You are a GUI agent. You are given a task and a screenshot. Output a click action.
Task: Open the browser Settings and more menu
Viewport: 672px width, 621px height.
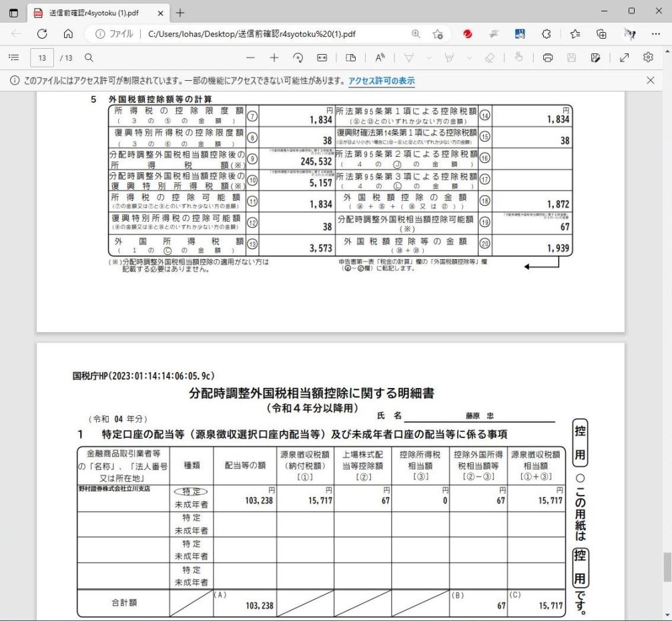(656, 34)
